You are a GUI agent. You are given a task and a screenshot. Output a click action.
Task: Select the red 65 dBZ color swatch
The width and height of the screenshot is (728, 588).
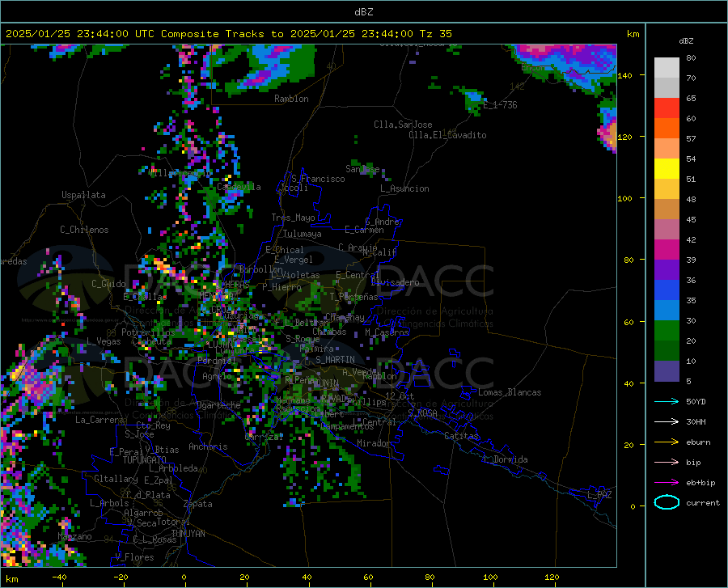tap(667, 108)
